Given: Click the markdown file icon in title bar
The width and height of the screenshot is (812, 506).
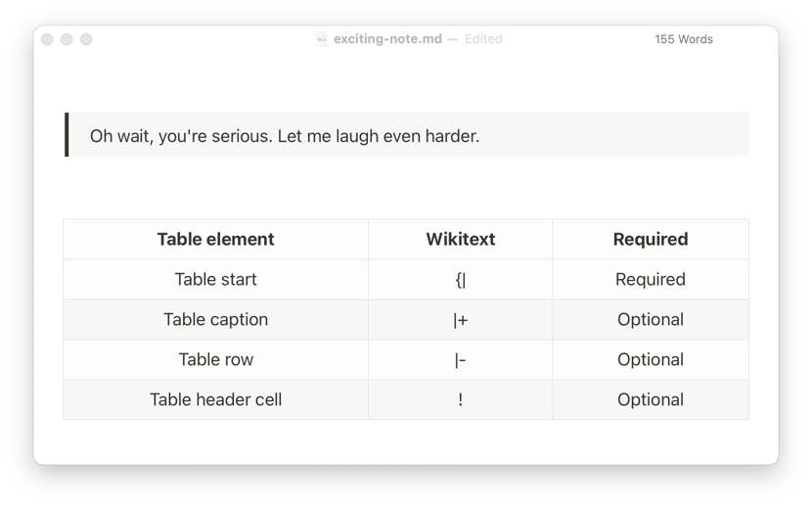Looking at the screenshot, I should coord(322,39).
